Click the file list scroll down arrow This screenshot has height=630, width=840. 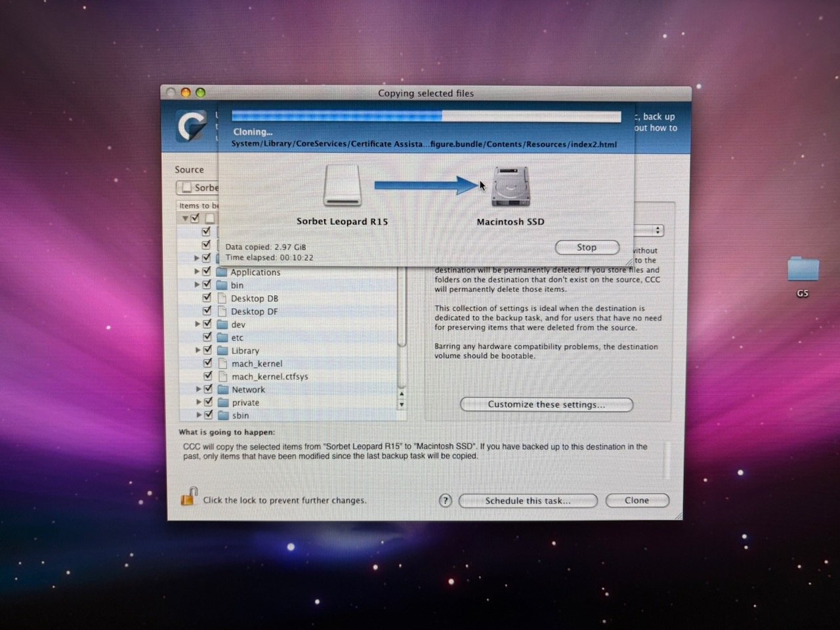402,404
